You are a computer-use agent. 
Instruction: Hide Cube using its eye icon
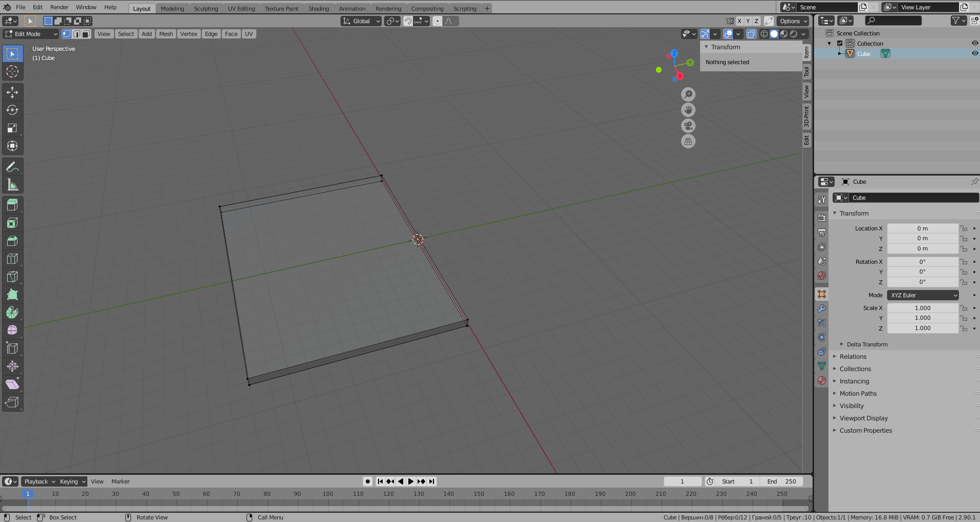(974, 53)
